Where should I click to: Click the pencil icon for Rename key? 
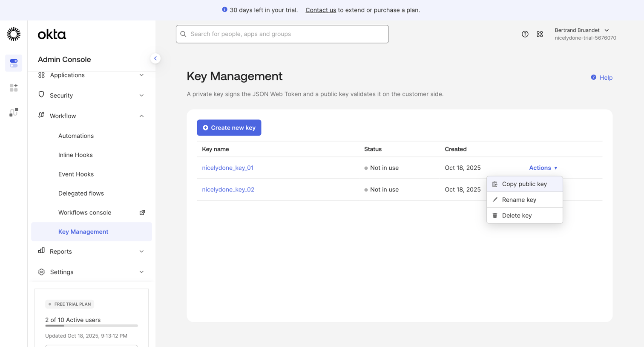click(x=495, y=200)
